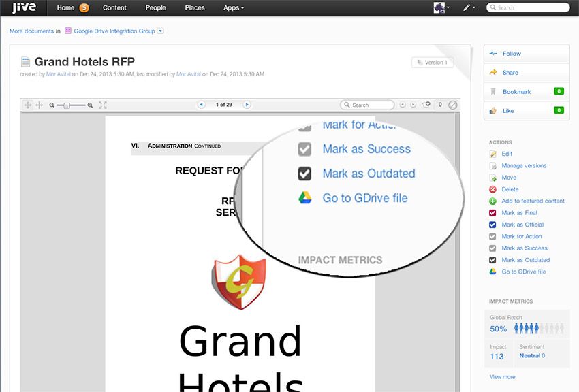Open the user avatar dropdown
Screen dimensions: 579x392
(441, 8)
